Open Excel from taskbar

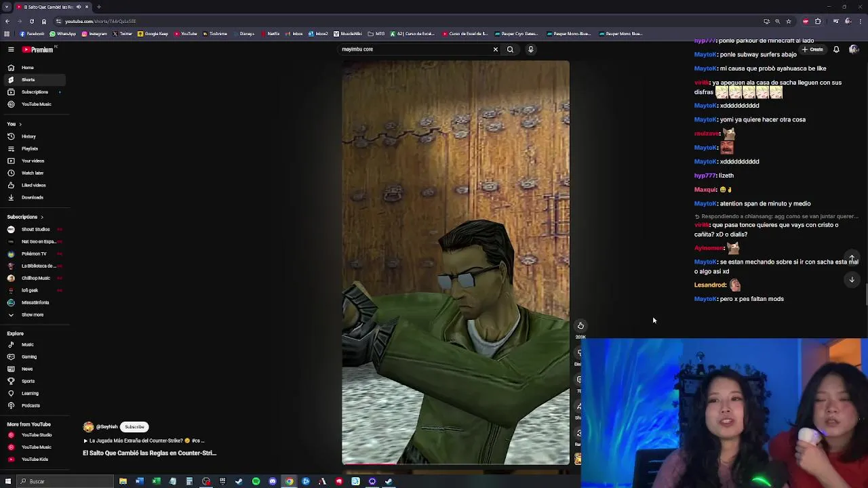point(156,481)
